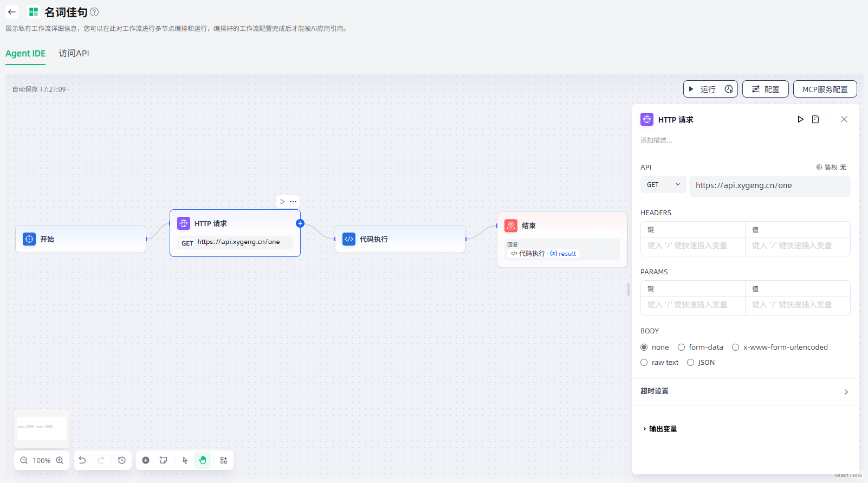
Task: Select the mouse pointer tool
Action: click(x=185, y=460)
